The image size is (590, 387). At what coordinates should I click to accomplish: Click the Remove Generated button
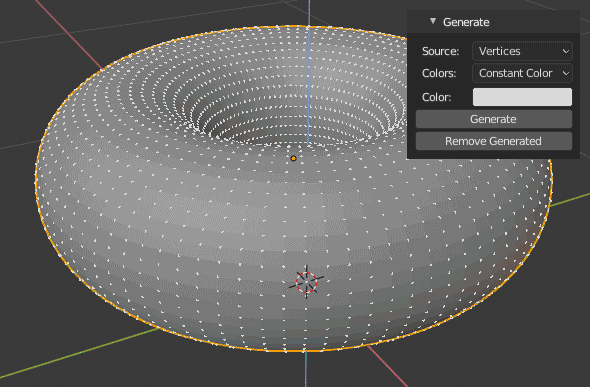coord(494,141)
